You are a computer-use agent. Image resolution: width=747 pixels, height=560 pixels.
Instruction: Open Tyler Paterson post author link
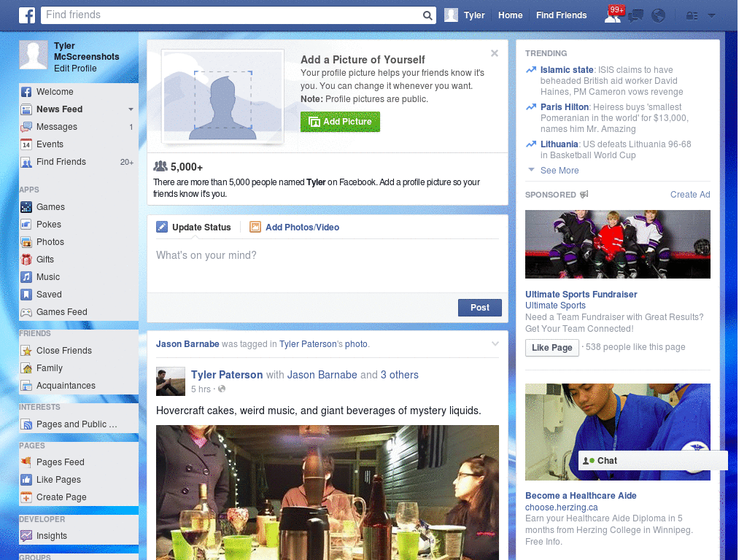(227, 375)
